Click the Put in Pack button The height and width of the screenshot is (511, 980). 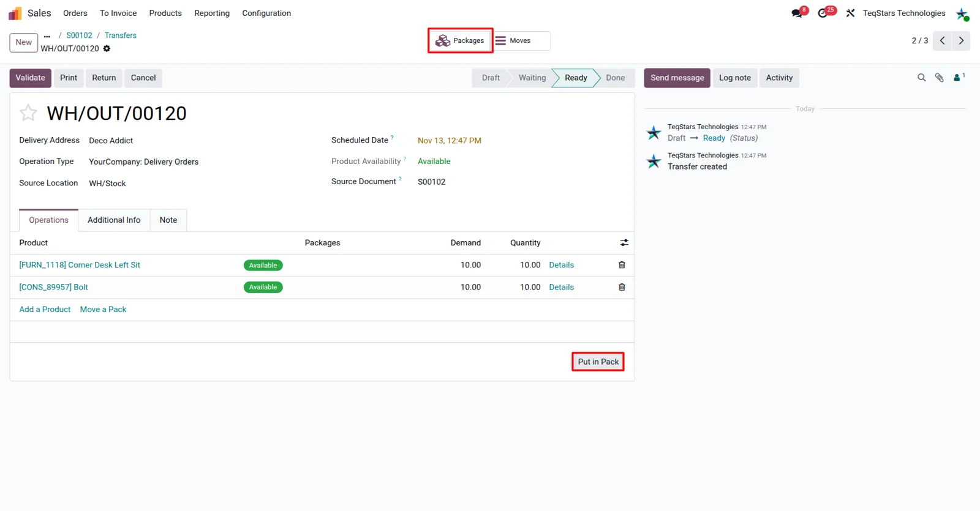[x=598, y=362]
